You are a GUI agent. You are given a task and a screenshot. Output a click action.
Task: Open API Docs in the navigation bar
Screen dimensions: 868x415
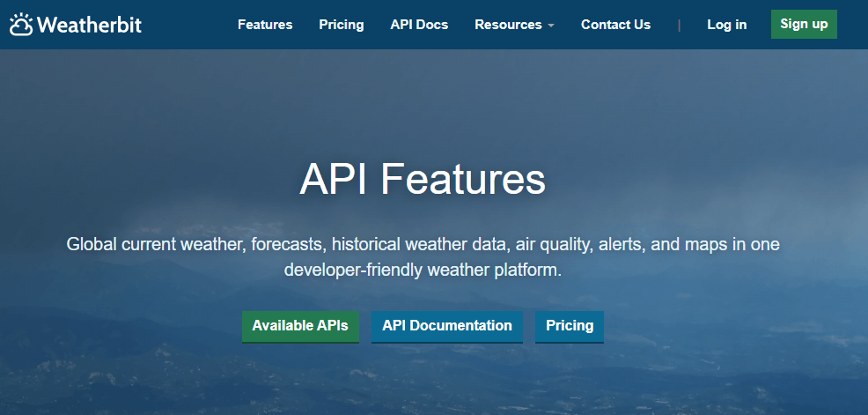[x=419, y=25]
